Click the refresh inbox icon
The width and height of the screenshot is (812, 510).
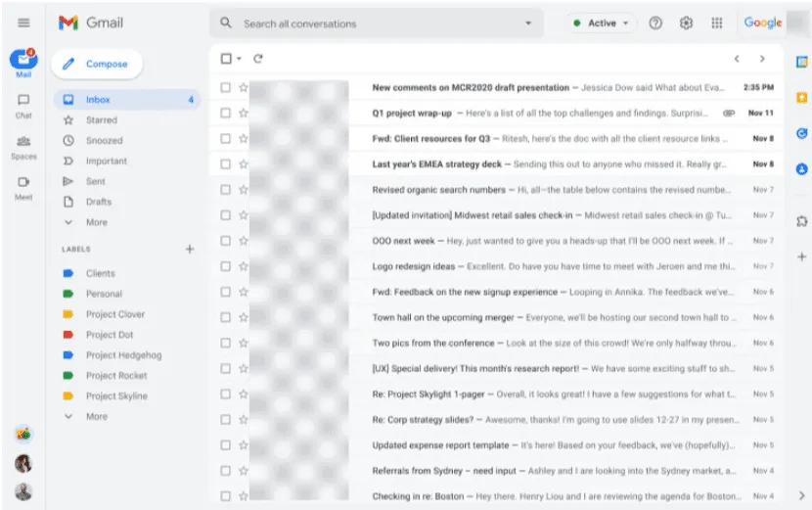coord(258,59)
